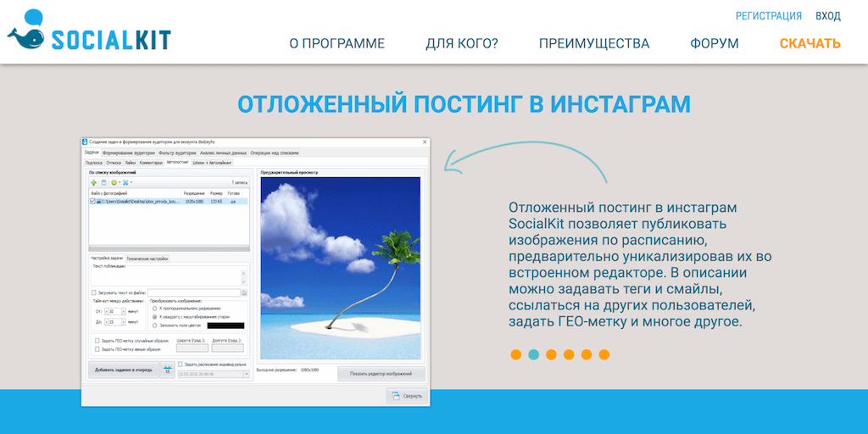
Task: Click the save list icon in image toolbar
Action: pos(103,182)
